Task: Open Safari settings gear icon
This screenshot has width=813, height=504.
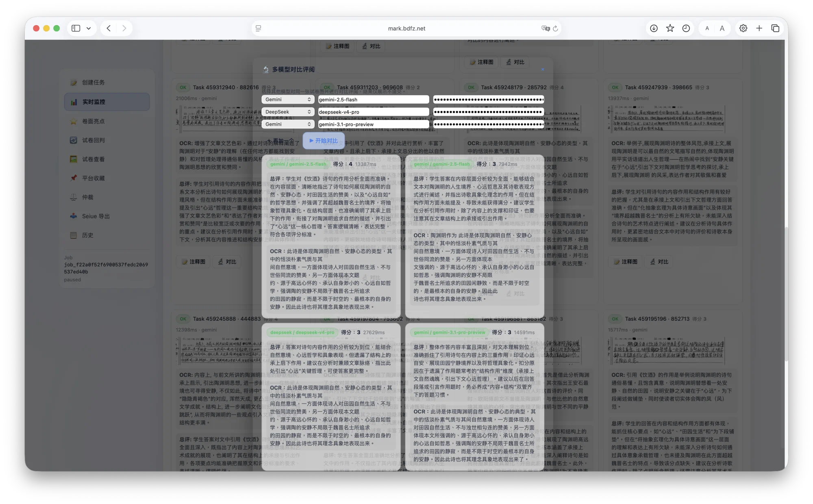Action: click(743, 28)
